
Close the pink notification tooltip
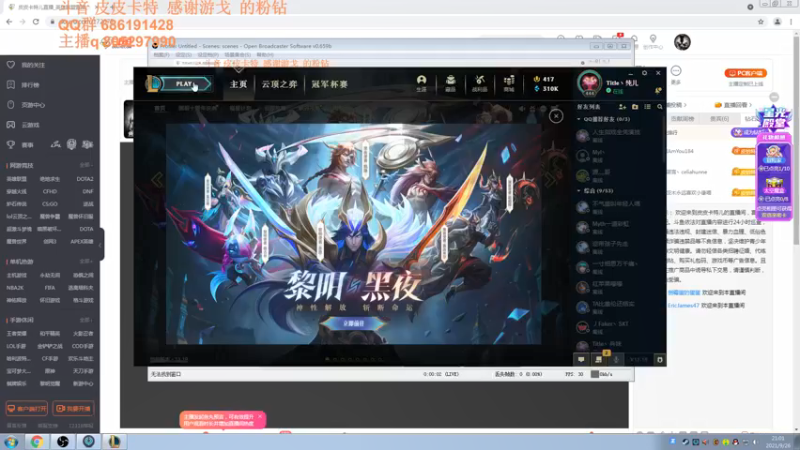coord(260,417)
